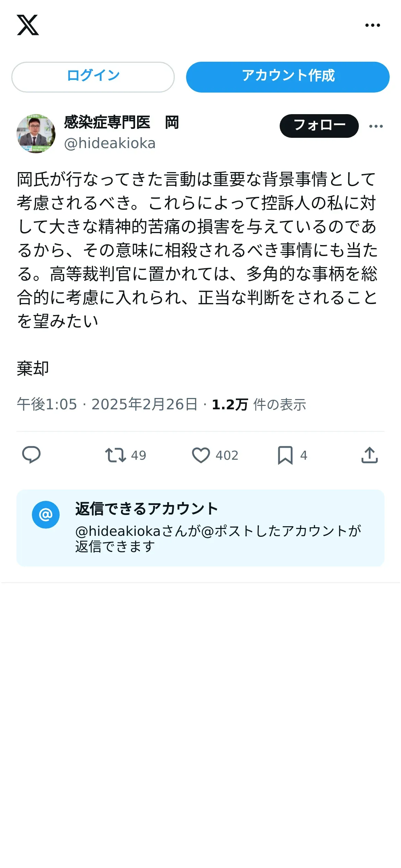Expand the post's three-dot options menu
Viewport: 401px width, 868px height.
(376, 126)
